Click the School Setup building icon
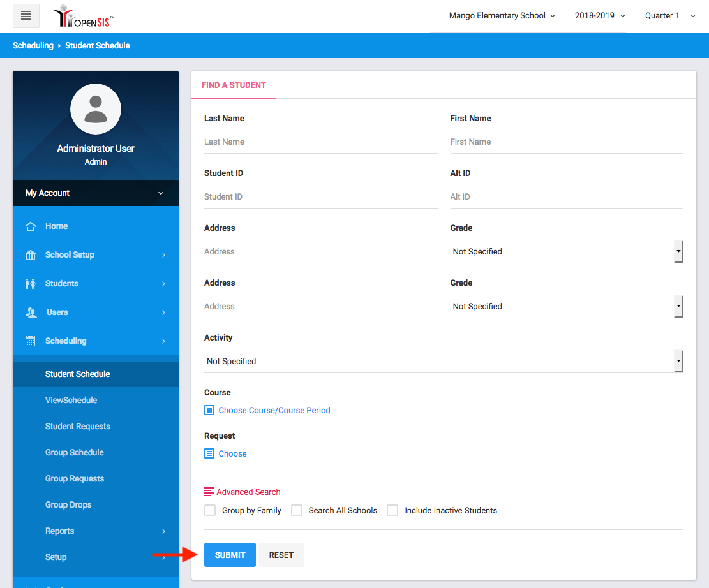 pyautogui.click(x=31, y=255)
